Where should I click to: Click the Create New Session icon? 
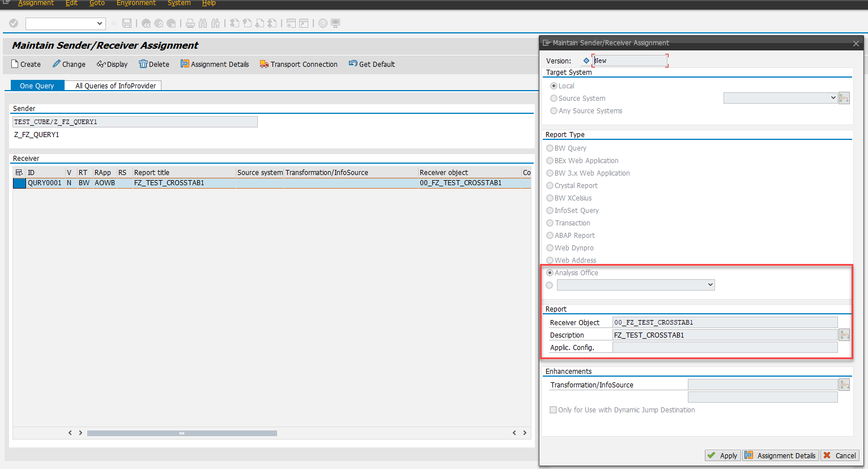click(x=291, y=23)
